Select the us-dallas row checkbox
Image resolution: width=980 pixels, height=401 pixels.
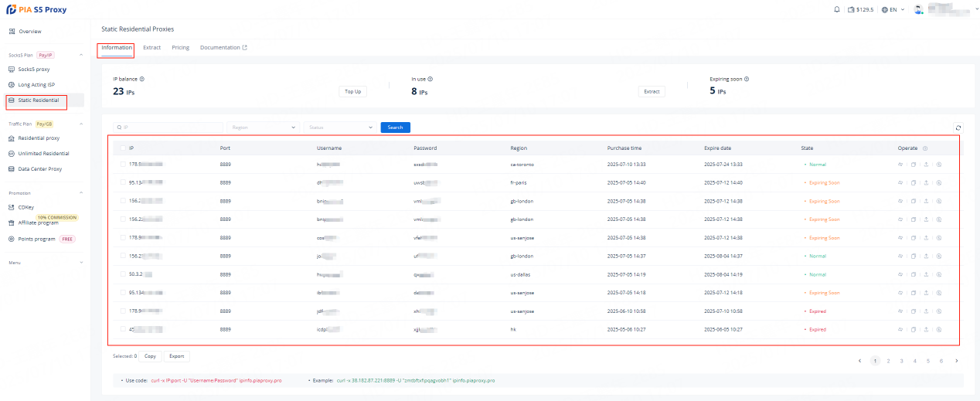(123, 274)
